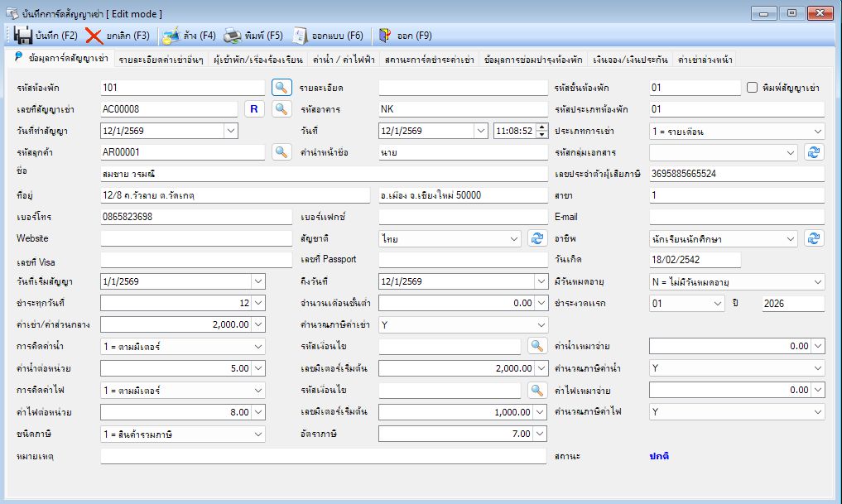Open the ประเภทการเช่า dropdown showing รายเดือน
Image resolution: width=842 pixels, height=504 pixels.
tap(737, 131)
